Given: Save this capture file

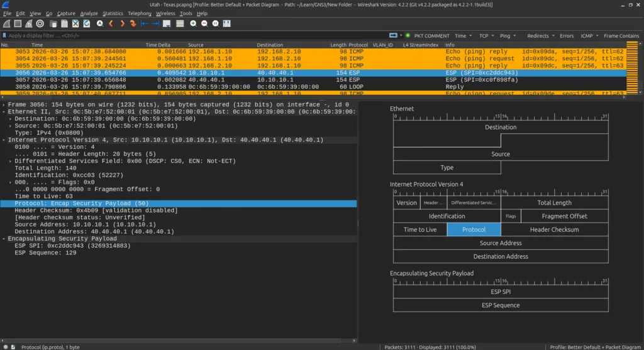Looking at the screenshot, I should pos(65,24).
